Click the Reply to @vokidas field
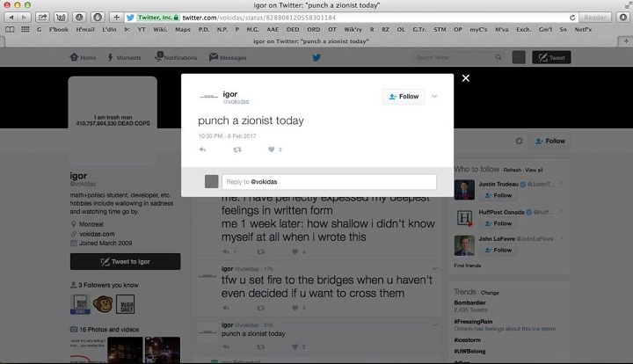Image resolution: width=633 pixels, height=364 pixels. tap(329, 182)
